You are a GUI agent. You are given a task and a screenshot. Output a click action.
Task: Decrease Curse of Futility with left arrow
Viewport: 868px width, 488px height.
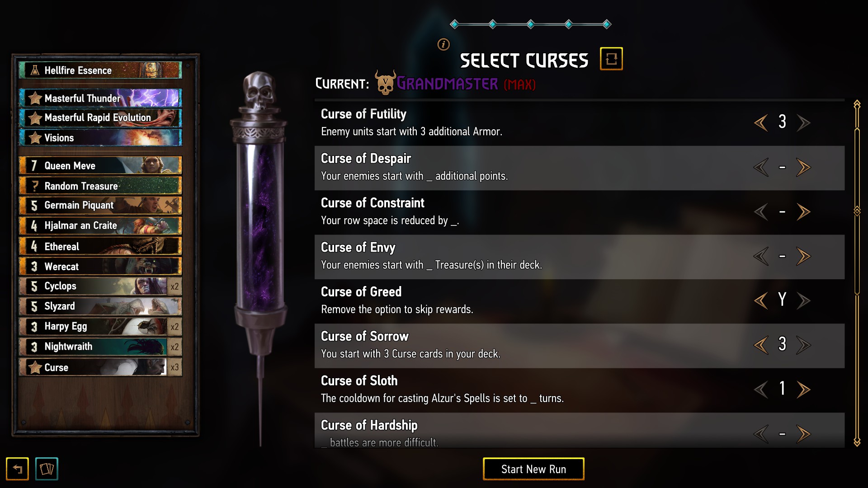click(761, 122)
